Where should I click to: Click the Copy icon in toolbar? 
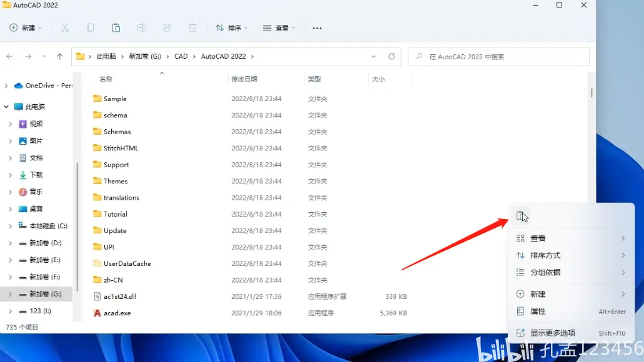91,28
